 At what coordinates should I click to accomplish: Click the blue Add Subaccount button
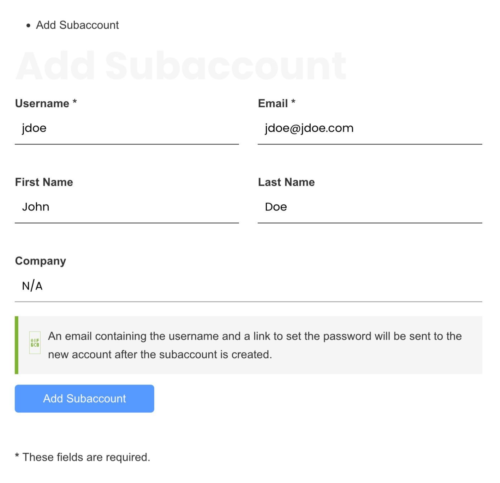point(84,399)
